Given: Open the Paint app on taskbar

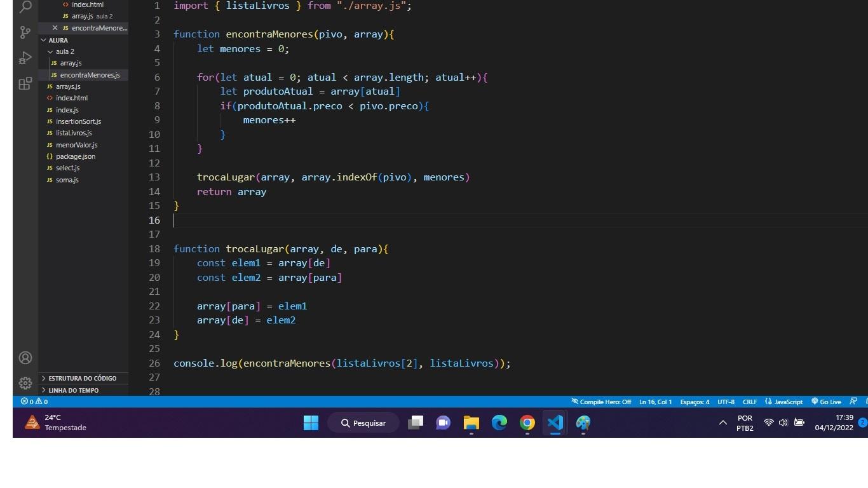Looking at the screenshot, I should (583, 423).
